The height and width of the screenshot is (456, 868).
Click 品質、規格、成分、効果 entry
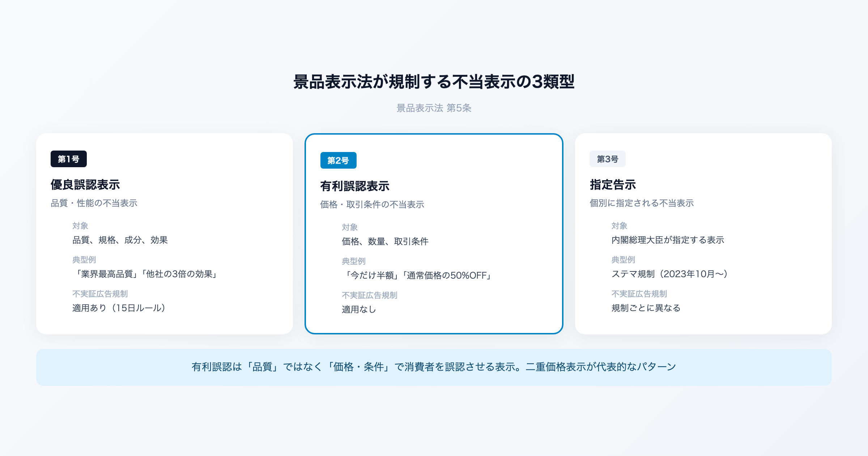(120, 240)
